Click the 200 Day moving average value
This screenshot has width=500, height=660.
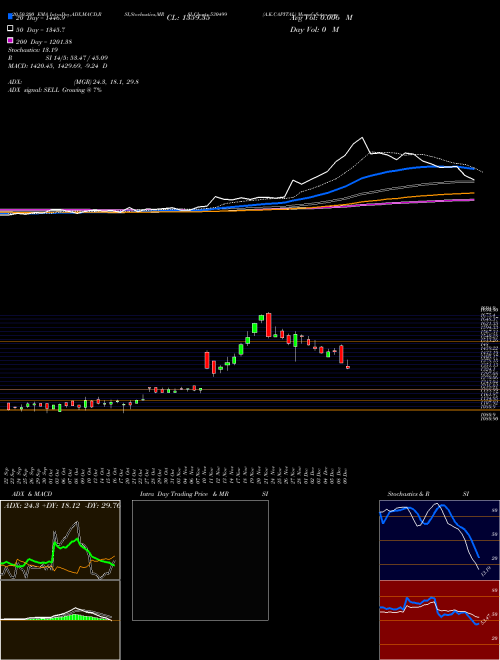(44, 42)
